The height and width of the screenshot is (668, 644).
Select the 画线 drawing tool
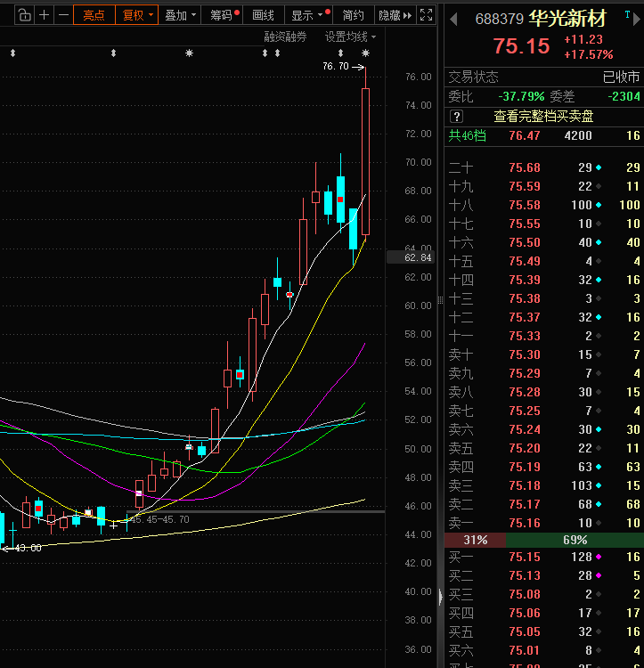(263, 15)
